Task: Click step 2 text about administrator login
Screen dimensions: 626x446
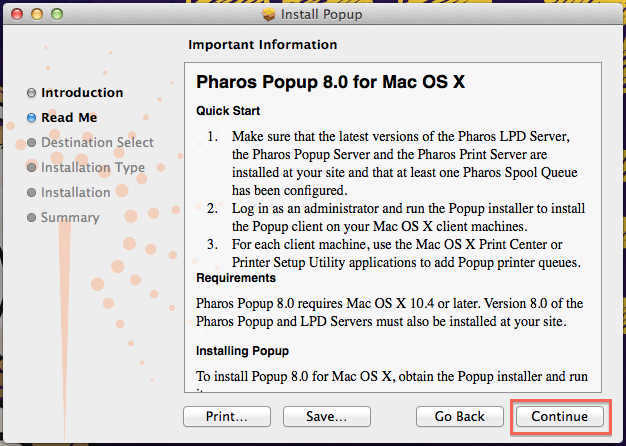Action: coord(408,217)
